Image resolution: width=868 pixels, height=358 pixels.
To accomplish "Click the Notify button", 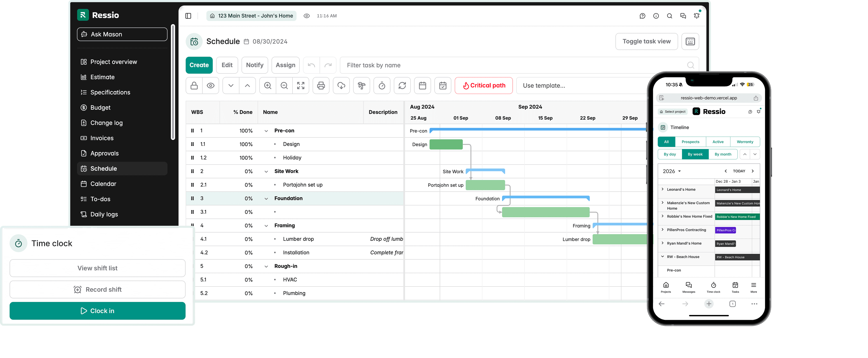I will (254, 65).
